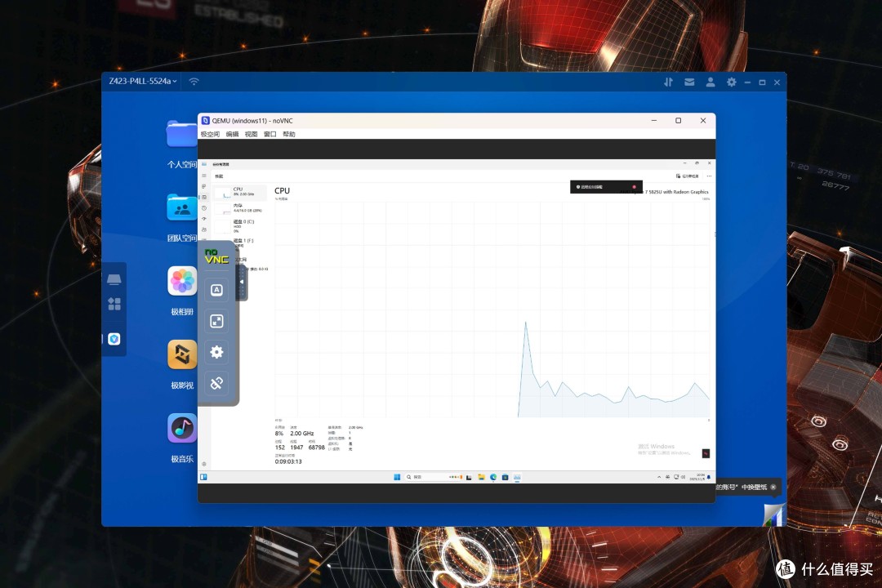The width and height of the screenshot is (882, 588).
Task: Toggle Task Manager hamburger navigation menu
Action: click(x=204, y=176)
